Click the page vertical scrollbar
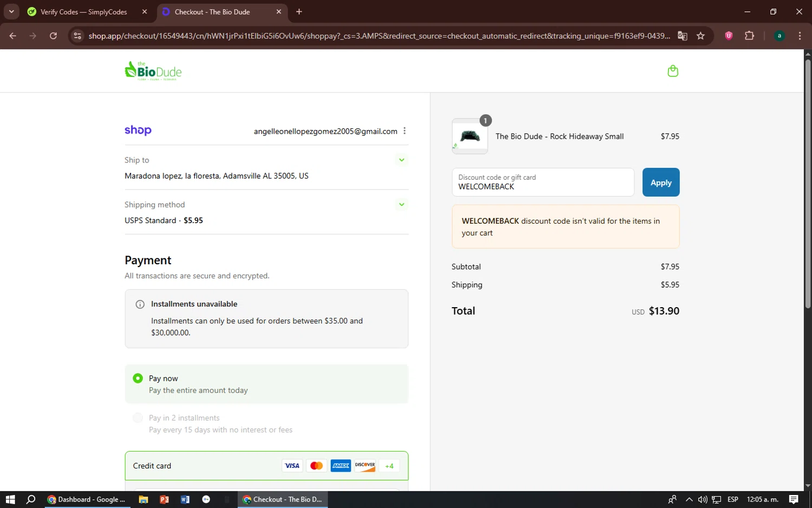Viewport: 812px width, 508px height. [808, 184]
